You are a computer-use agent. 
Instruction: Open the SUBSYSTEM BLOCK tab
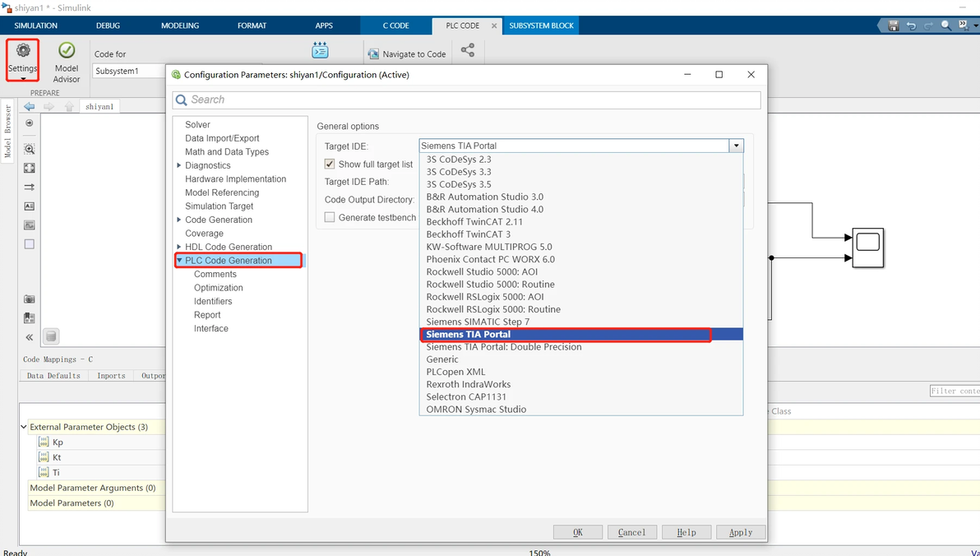coord(541,25)
